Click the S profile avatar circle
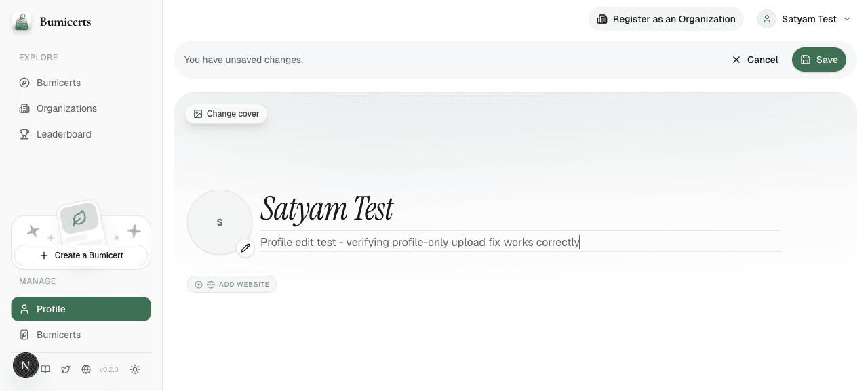The image size is (868, 391). (220, 222)
